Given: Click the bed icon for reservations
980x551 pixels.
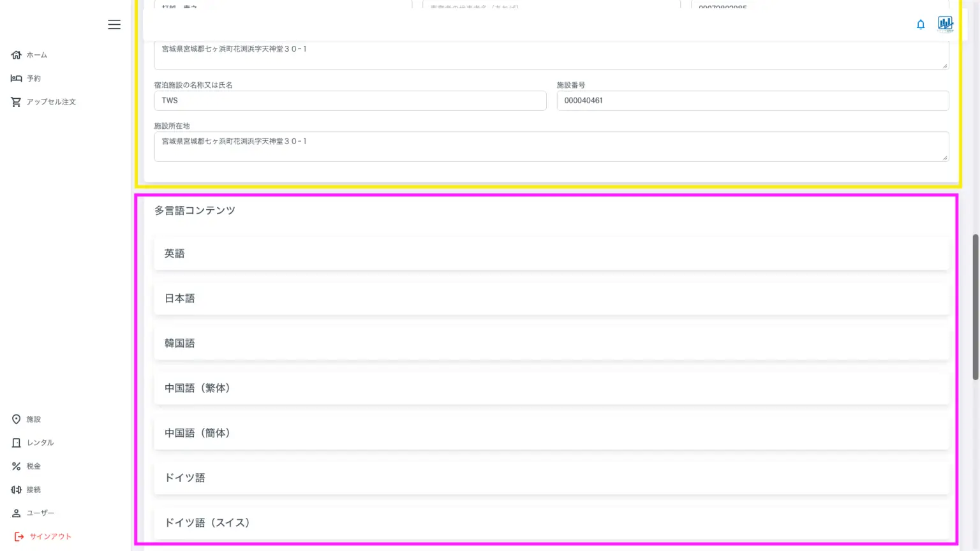Looking at the screenshot, I should pyautogui.click(x=17, y=78).
